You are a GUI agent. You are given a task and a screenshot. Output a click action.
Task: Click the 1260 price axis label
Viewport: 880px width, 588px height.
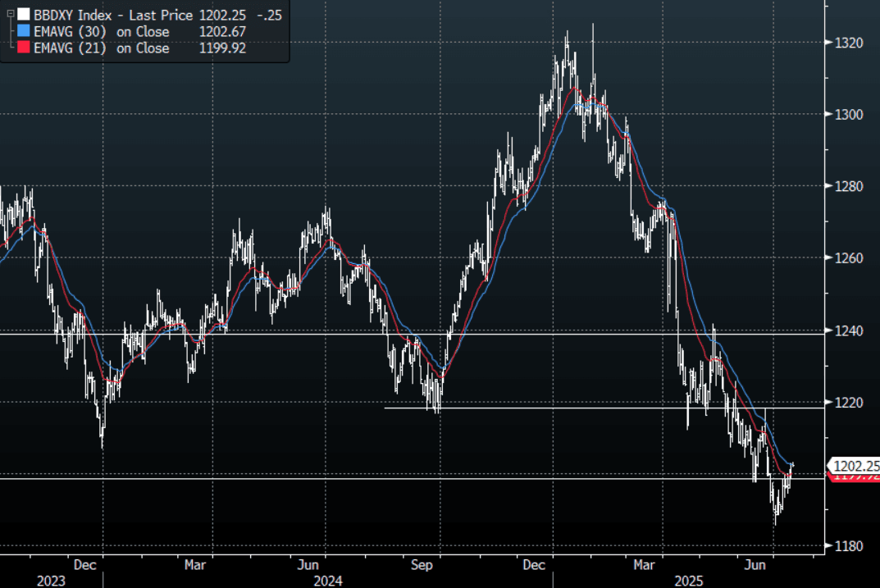pos(848,258)
